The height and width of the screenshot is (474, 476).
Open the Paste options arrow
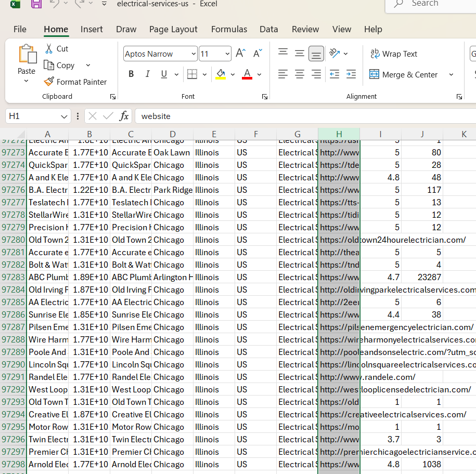27,81
